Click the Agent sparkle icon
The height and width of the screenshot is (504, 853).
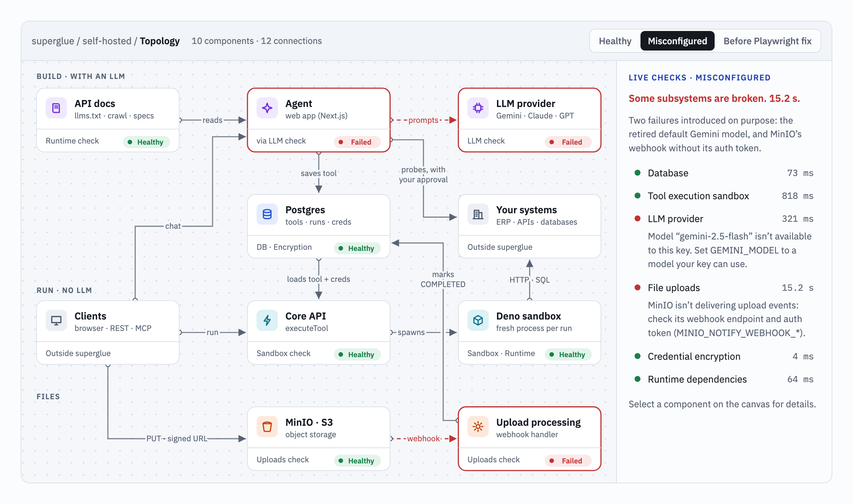[x=267, y=108]
